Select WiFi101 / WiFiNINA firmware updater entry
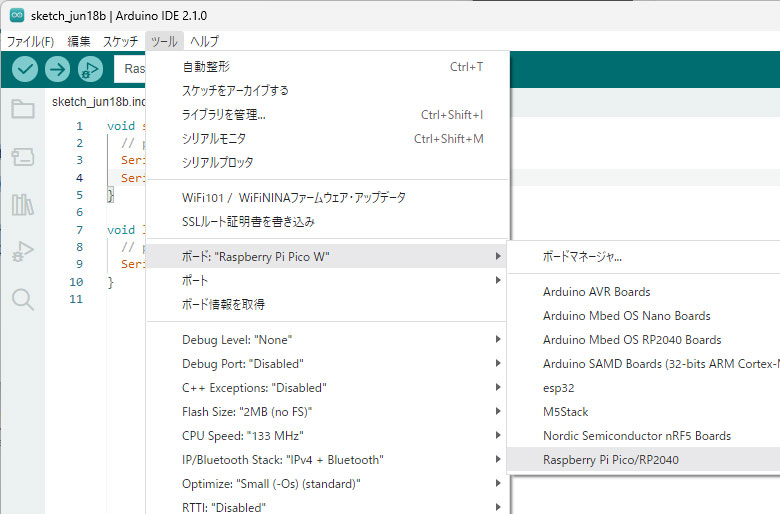Viewport: 780px width, 514px height. coord(328,198)
